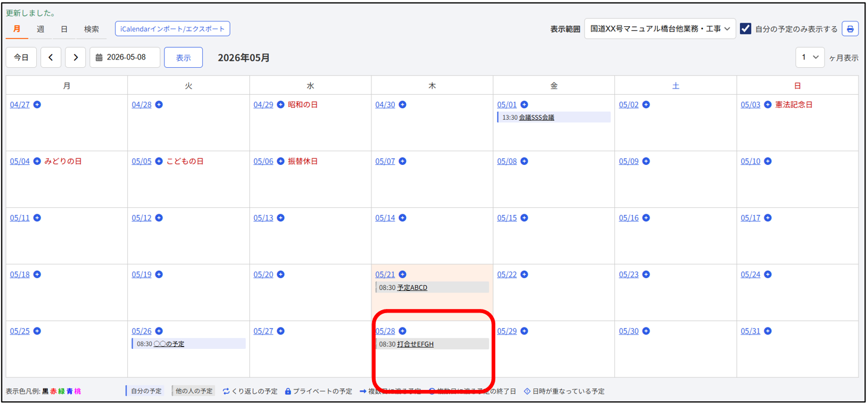This screenshot has height=406, width=868.
Task: Click the plus icon next to 05/03
Action: (768, 105)
